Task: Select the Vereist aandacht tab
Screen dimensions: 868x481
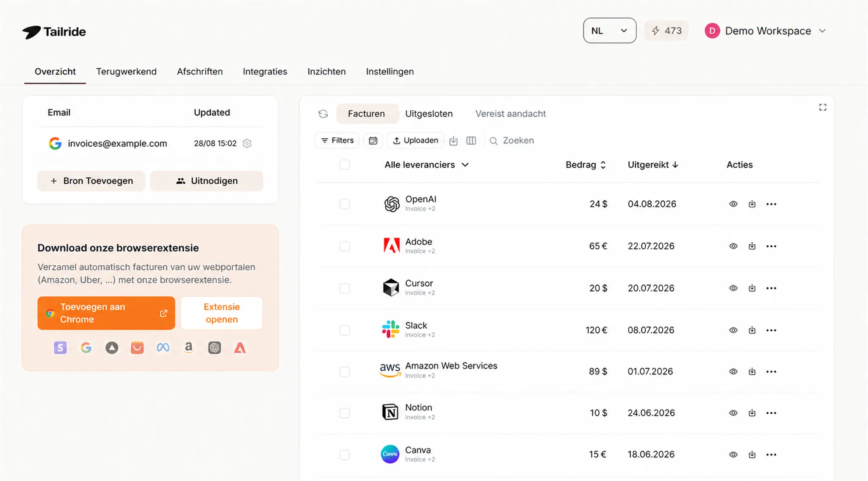Action: (x=511, y=113)
